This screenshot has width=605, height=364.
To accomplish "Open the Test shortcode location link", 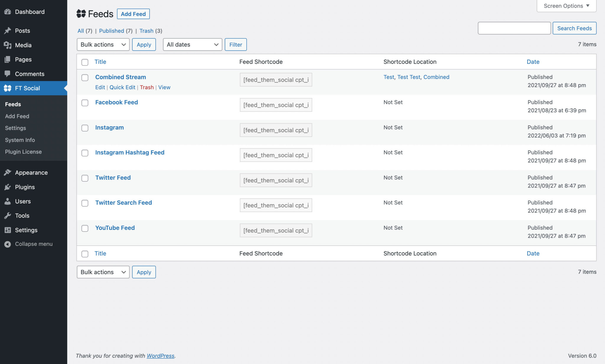I will pos(389,77).
